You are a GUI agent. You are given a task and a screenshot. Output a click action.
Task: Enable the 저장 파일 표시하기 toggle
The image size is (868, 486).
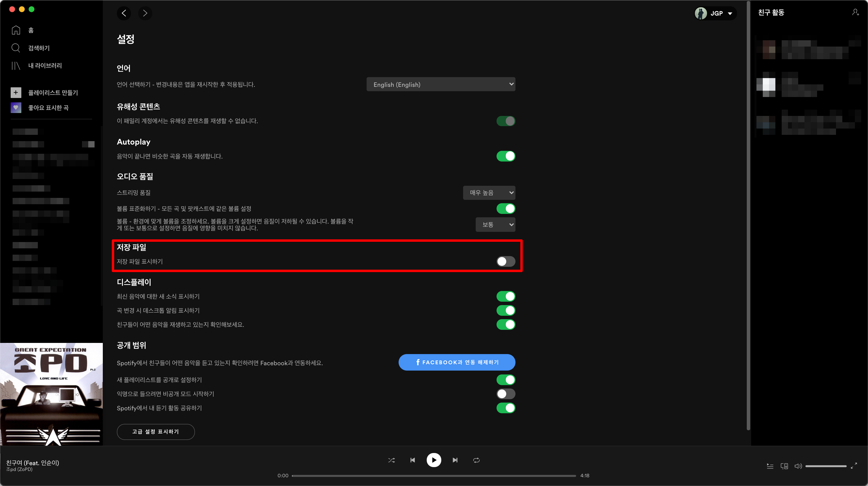point(506,261)
